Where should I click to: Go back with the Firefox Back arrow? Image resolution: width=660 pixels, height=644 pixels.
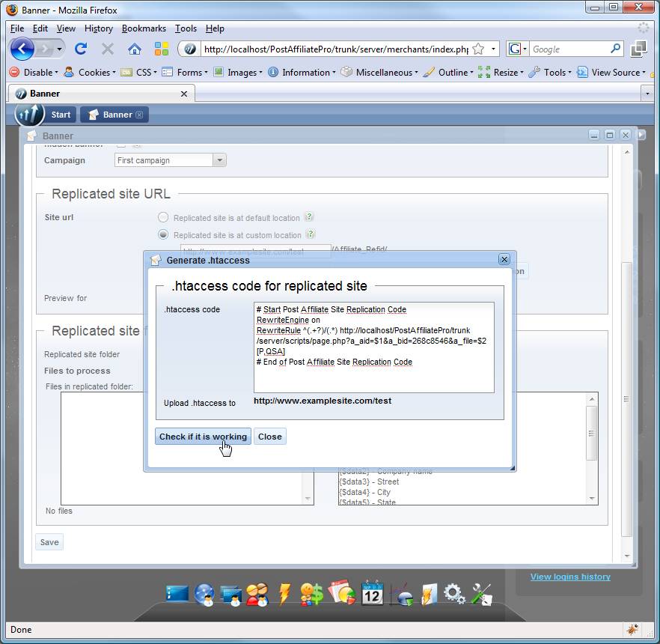pos(22,49)
